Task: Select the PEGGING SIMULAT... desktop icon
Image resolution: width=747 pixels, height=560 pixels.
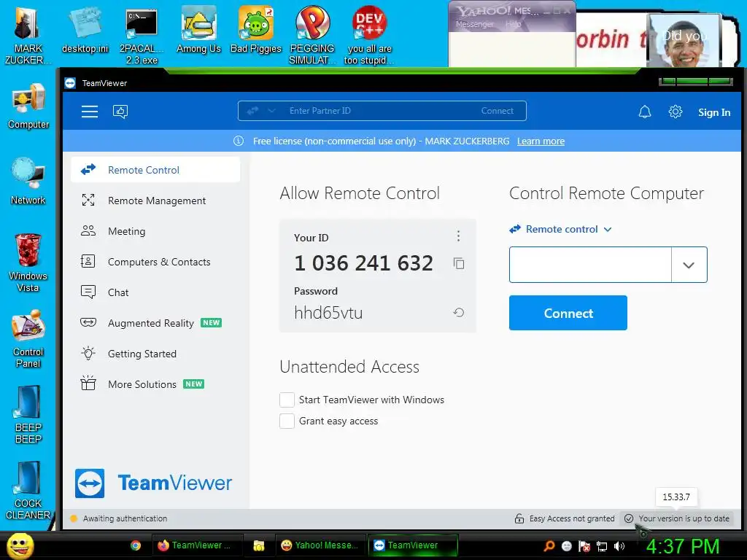Action: [312, 36]
